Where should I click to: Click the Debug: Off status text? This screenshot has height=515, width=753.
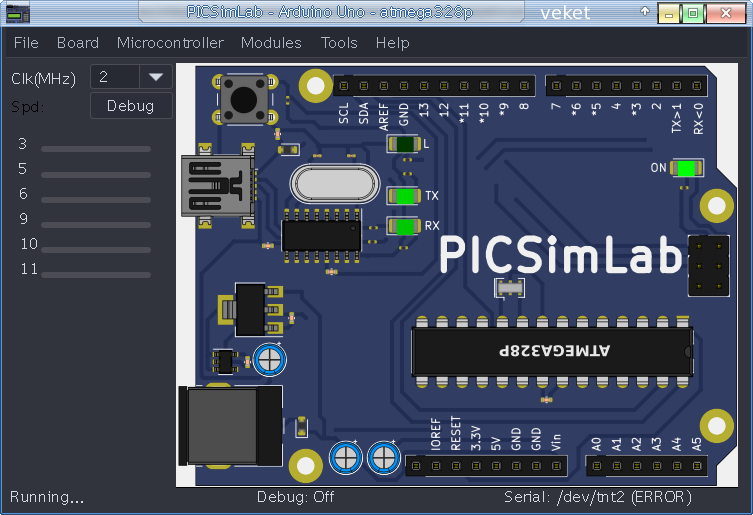(296, 497)
